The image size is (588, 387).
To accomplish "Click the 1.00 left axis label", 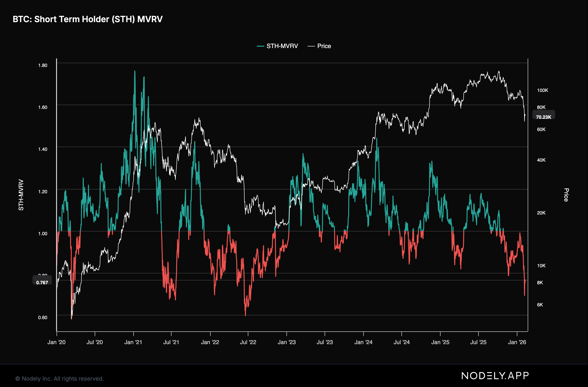I will click(42, 234).
